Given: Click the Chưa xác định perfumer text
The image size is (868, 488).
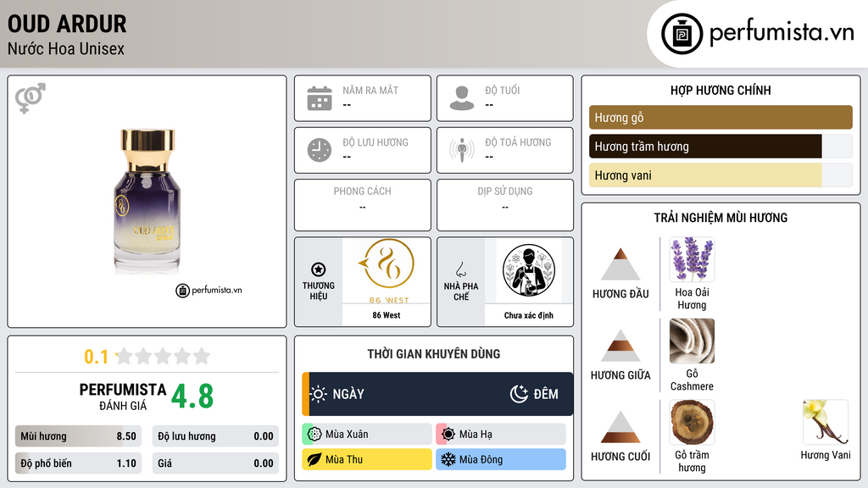Looking at the screenshot, I should (529, 315).
